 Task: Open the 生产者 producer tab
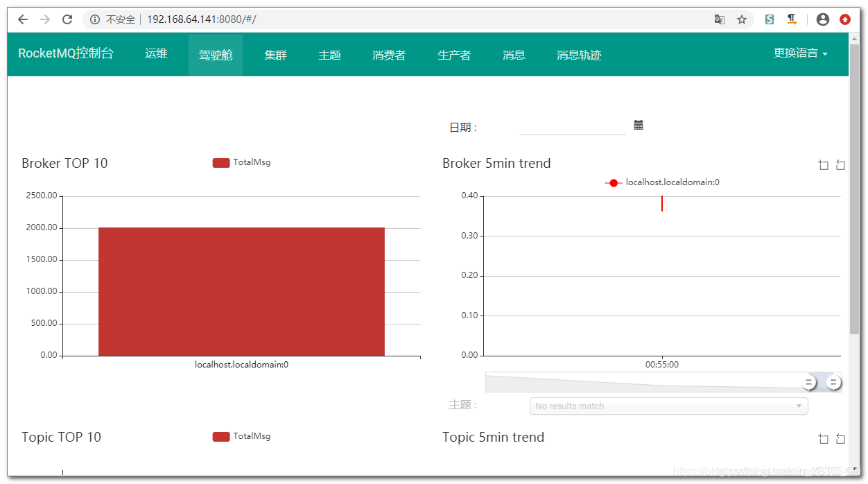coord(454,55)
